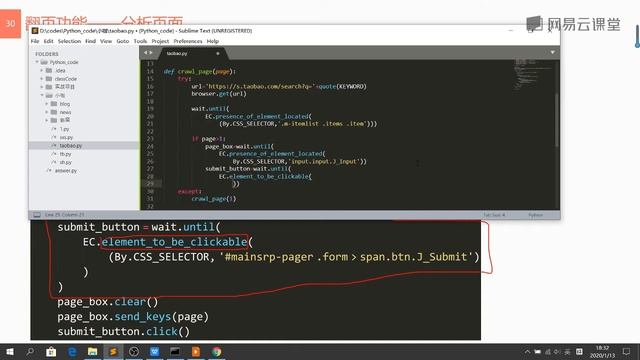640x360 pixels.
Task: Click the Line and Column indicator in the status bar
Action: pos(64,215)
